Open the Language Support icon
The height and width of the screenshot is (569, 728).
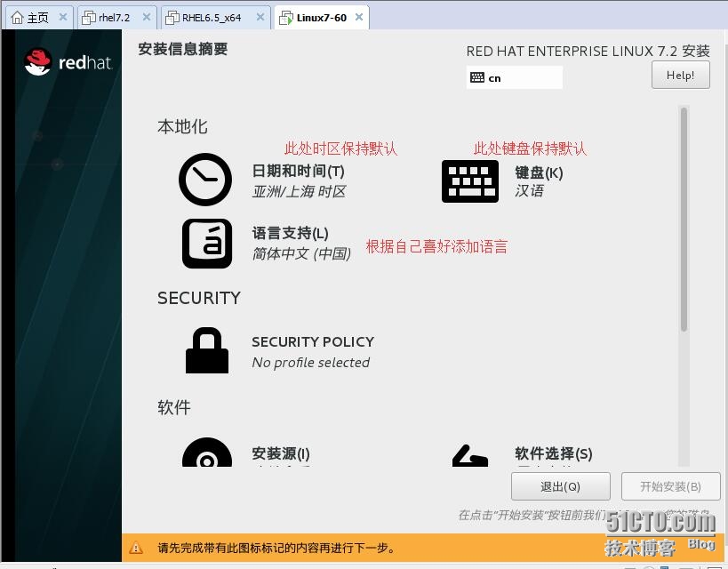click(207, 244)
